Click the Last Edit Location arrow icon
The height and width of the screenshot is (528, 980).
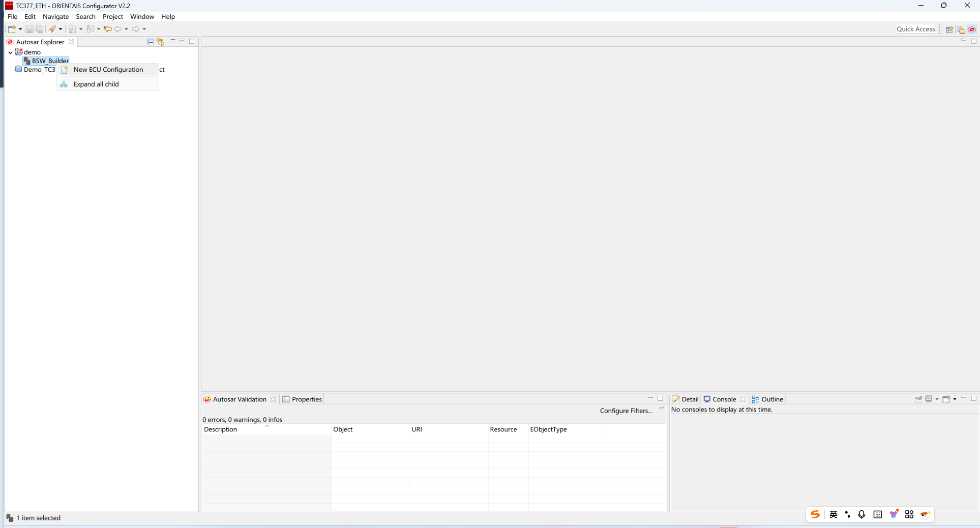click(x=107, y=29)
